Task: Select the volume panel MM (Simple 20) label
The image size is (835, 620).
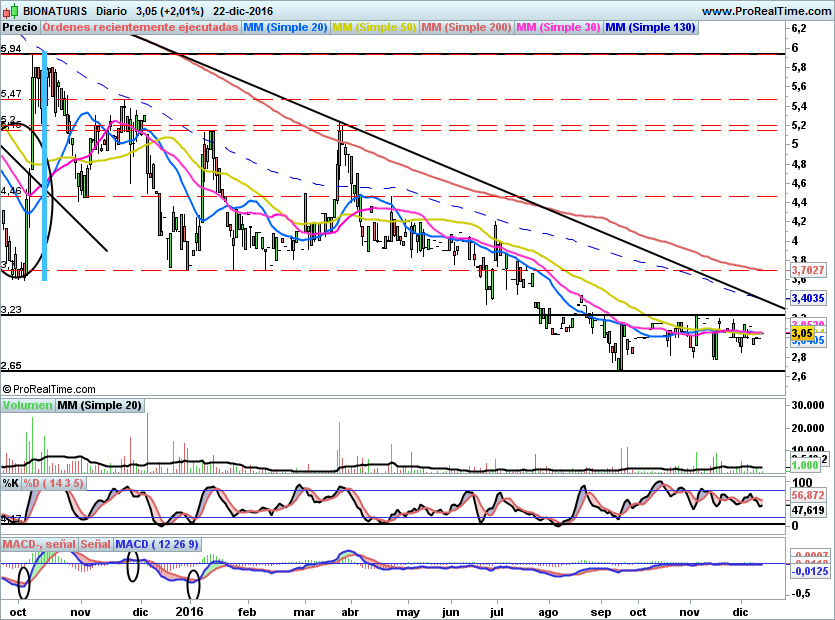Action: click(x=99, y=405)
